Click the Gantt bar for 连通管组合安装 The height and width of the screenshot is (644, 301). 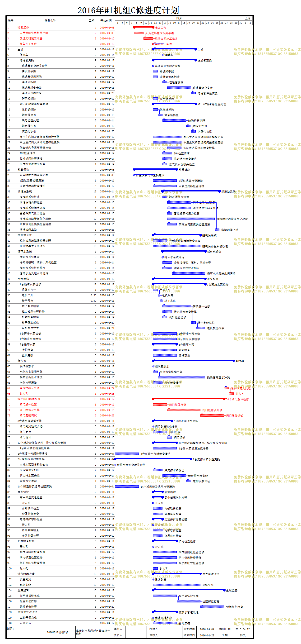tap(179, 88)
